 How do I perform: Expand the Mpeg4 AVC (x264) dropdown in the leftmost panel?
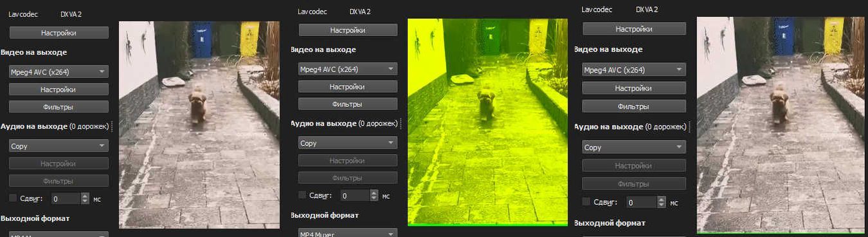click(59, 71)
